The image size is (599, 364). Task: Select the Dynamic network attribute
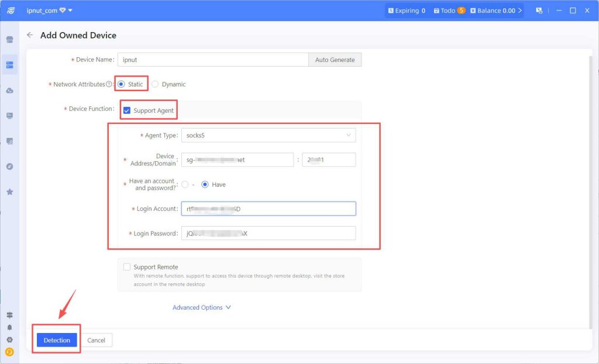tap(155, 84)
